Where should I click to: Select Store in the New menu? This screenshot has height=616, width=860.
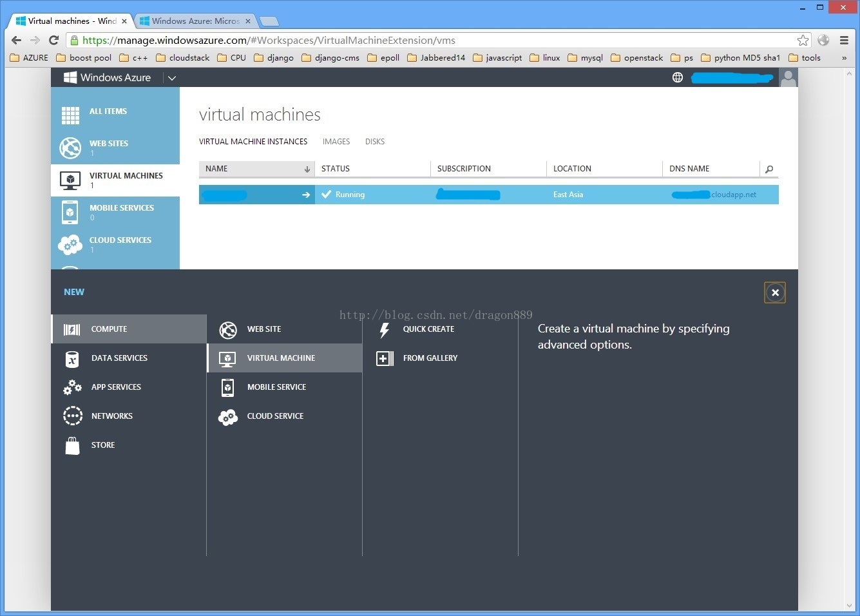(x=129, y=445)
